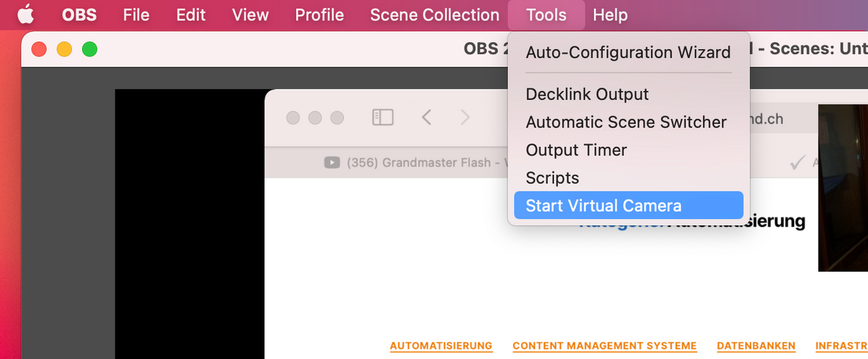The image size is (868, 359).
Task: Select the Grandmaster Flash YouTube tab
Action: click(x=415, y=163)
